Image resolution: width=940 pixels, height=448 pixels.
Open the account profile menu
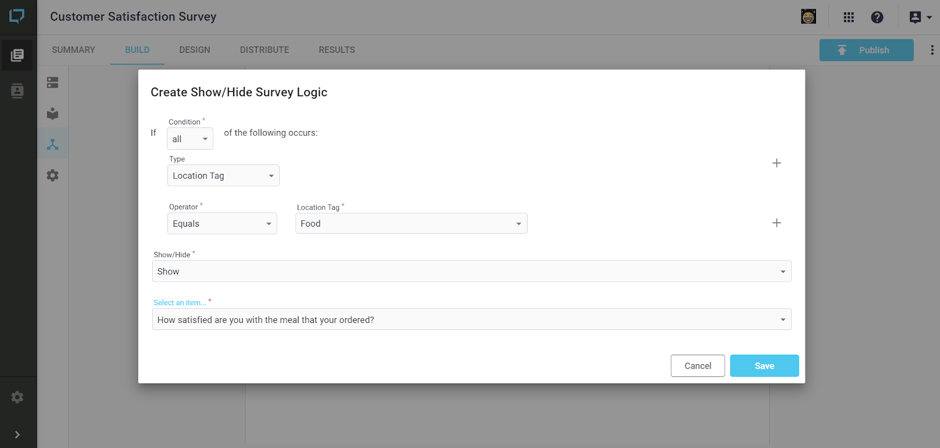(x=920, y=17)
